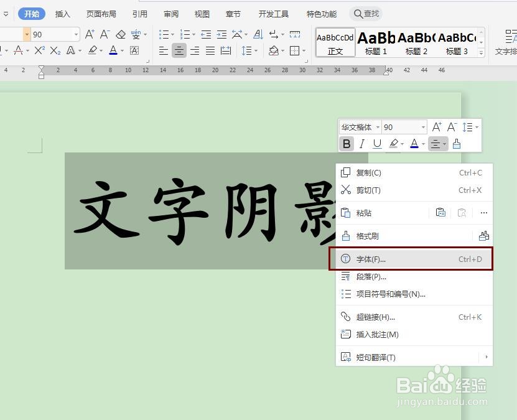Expand the 短句翻译 submenu arrow
Viewport: 517px width, 420px height.
point(487,357)
